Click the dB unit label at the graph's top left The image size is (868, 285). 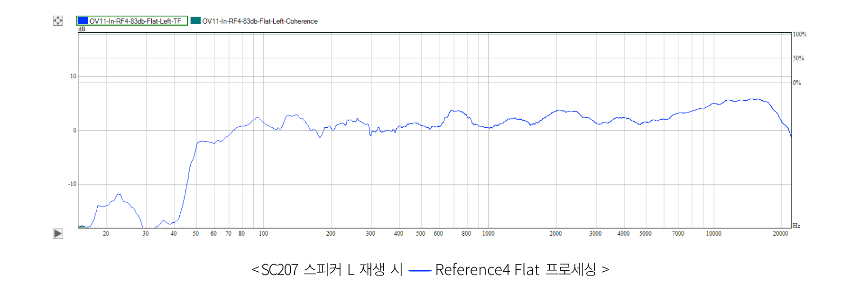point(82,29)
